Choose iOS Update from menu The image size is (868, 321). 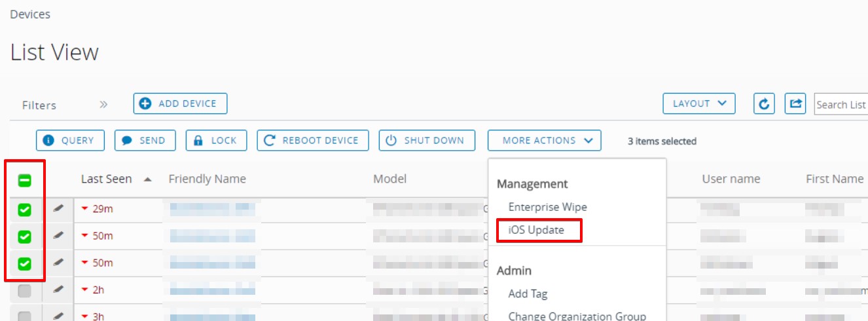click(x=536, y=230)
